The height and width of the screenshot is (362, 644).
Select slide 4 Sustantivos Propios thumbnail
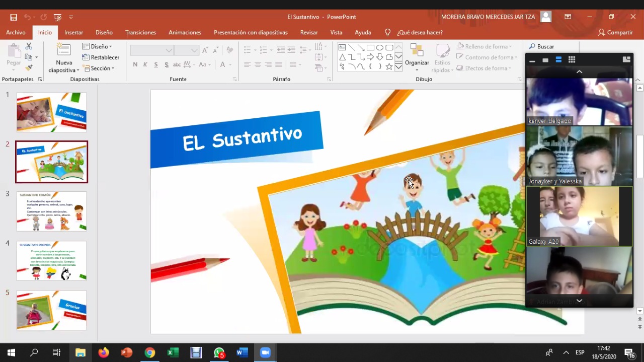(51, 261)
